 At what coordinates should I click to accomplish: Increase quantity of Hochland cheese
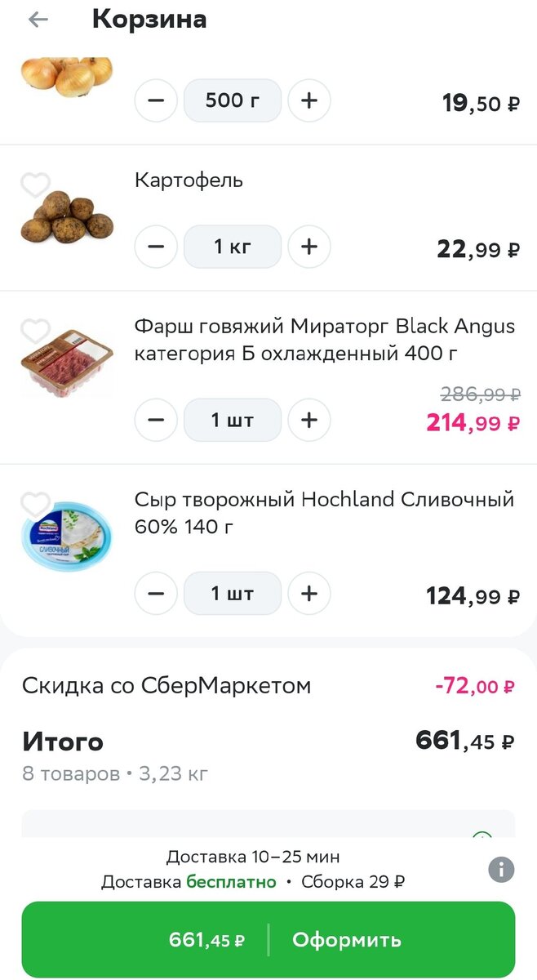[x=309, y=594]
